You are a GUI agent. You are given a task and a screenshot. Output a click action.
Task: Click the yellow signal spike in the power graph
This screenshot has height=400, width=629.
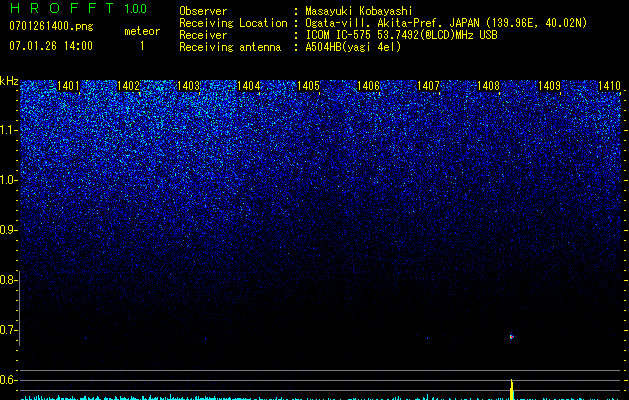[x=511, y=390]
